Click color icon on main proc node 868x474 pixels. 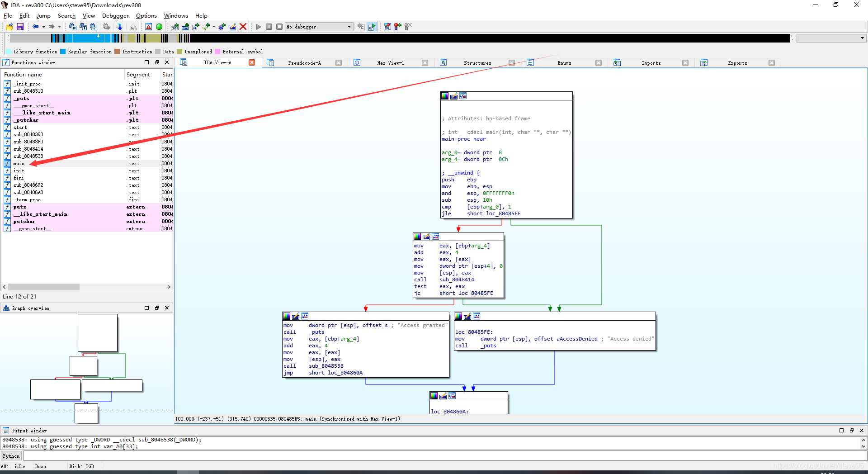click(x=445, y=96)
